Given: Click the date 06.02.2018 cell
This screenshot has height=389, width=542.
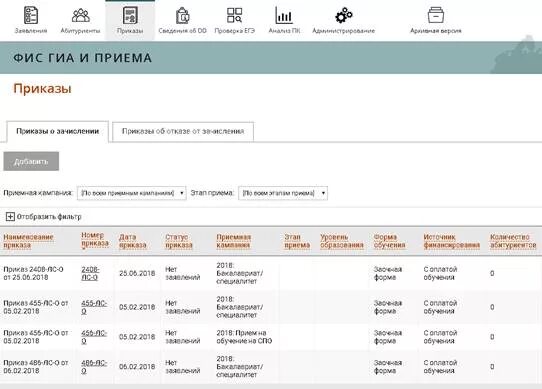Looking at the screenshot, I should pyautogui.click(x=137, y=367).
